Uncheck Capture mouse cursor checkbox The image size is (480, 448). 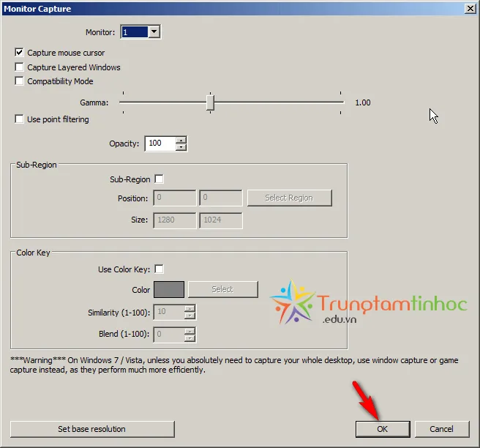(x=20, y=53)
